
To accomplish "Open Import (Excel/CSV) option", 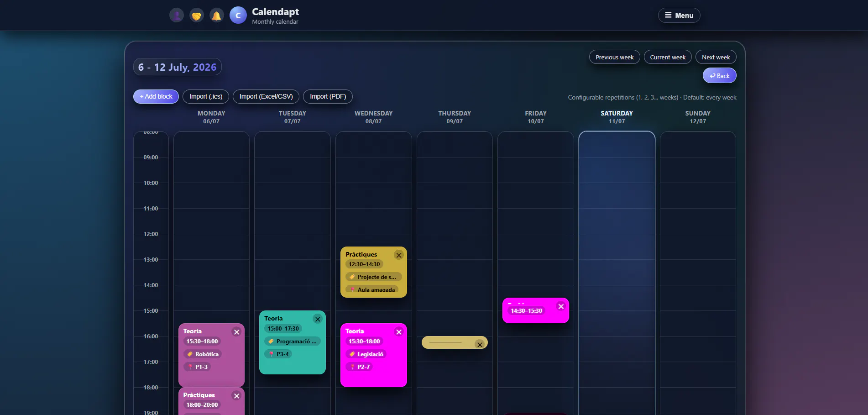I will tap(266, 96).
